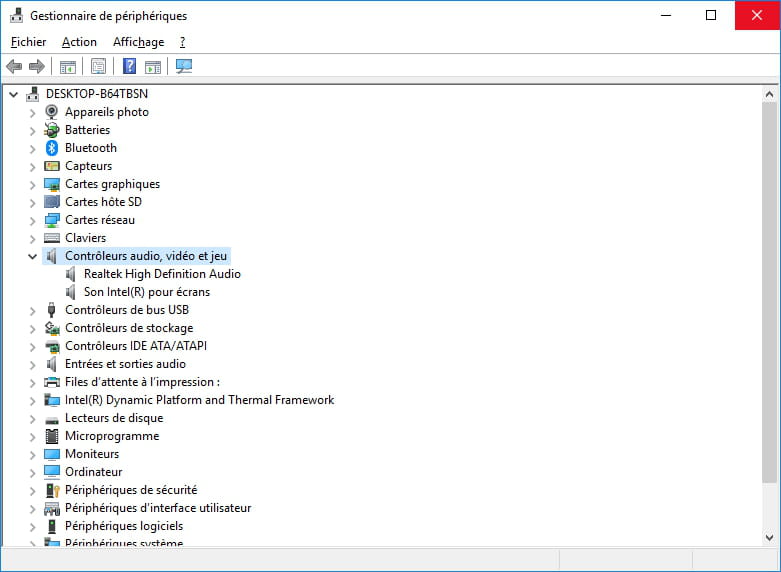Viewport: 781px width, 572px height.
Task: Click the Back arrow toolbar button
Action: point(14,66)
